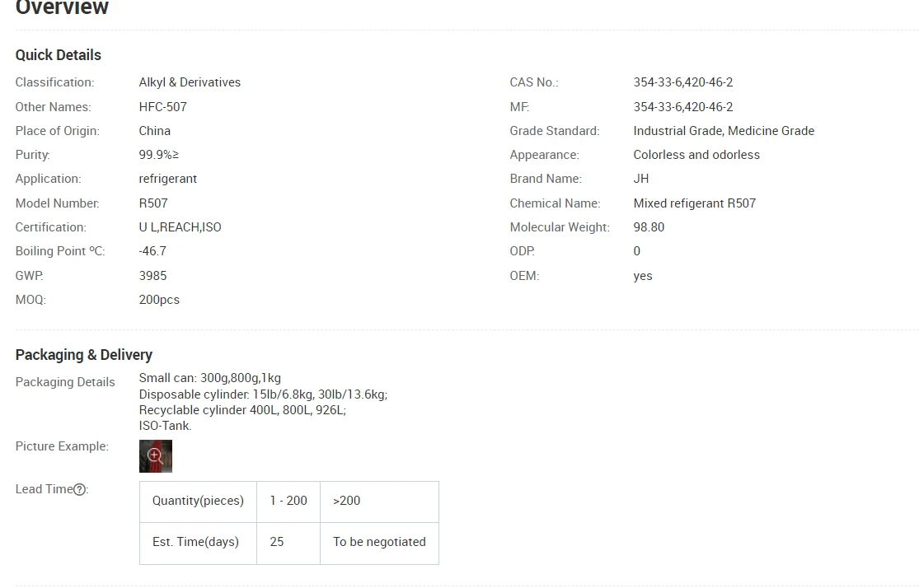Screen dimensions: 919x588
Task: Click the GWP value 3985
Action: 153,276
